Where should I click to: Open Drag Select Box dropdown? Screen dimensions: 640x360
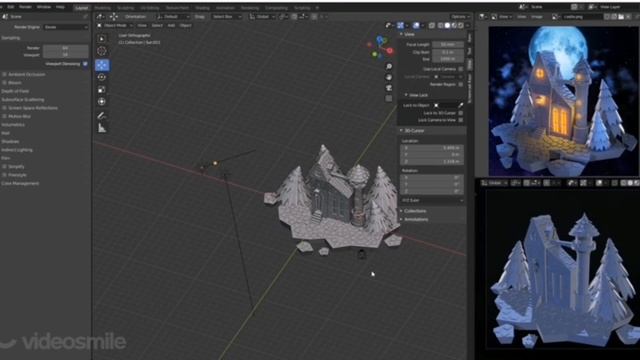coord(227,17)
